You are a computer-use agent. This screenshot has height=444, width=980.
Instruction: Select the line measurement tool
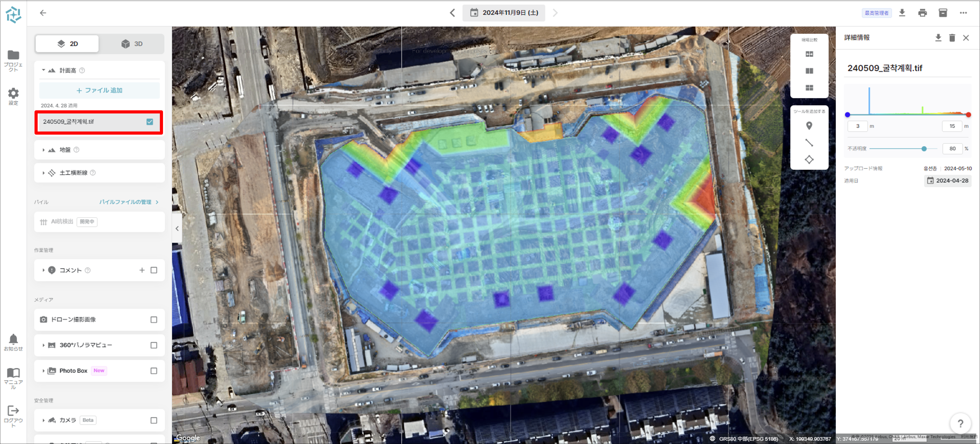click(809, 143)
